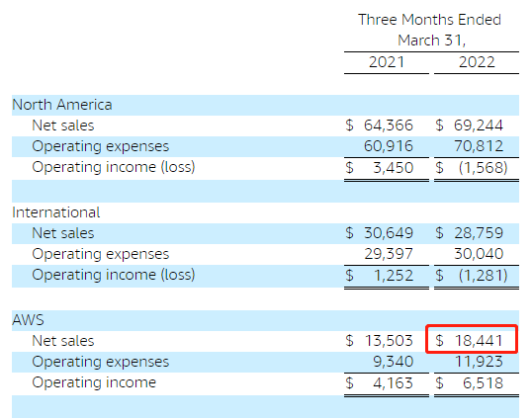Select International 2021 net sales 30,649
This screenshot has height=419, width=532.
pos(389,233)
